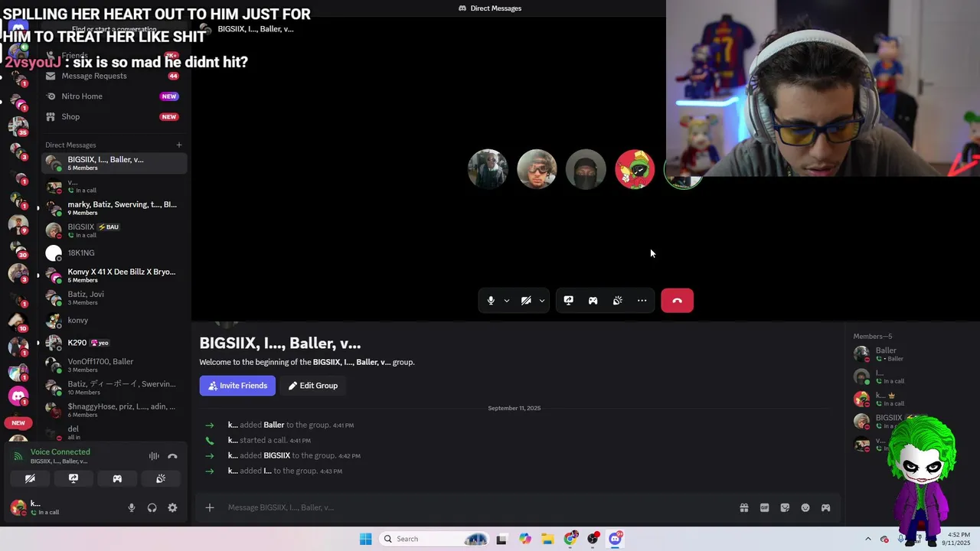Disconnect using the Voice Connected panel phone icon
The width and height of the screenshot is (980, 551).
[x=172, y=456]
